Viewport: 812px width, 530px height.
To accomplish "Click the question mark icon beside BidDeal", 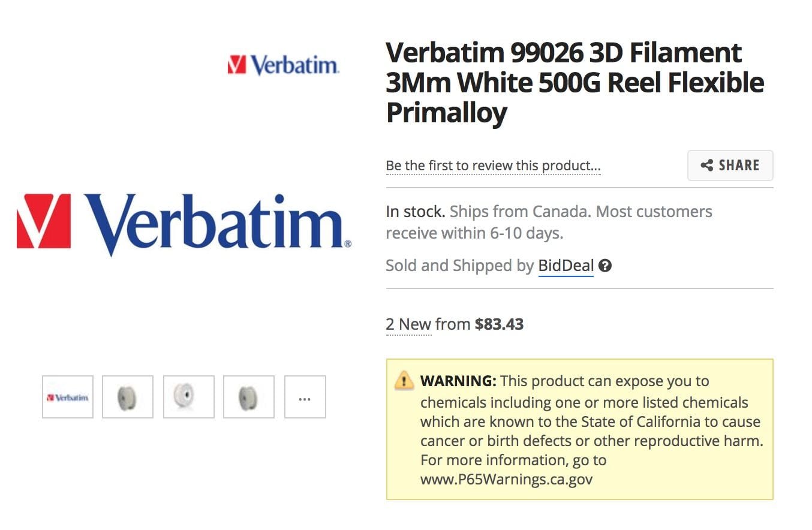I will coord(605,266).
